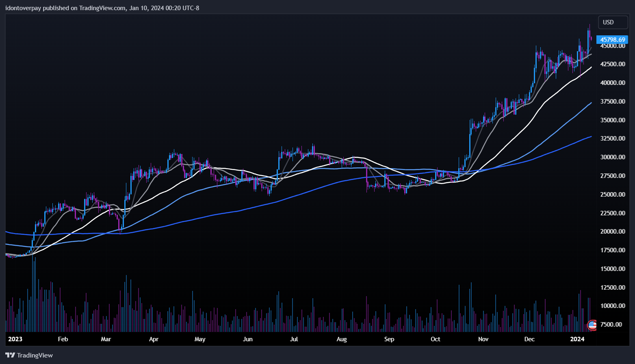
Task: Click the Dec label on time axis
Action: coord(529,339)
